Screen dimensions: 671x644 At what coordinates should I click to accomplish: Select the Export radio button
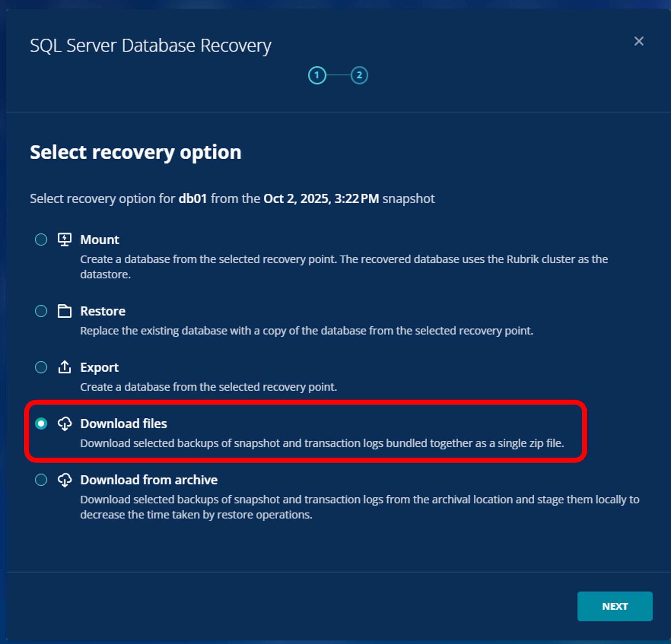click(41, 367)
